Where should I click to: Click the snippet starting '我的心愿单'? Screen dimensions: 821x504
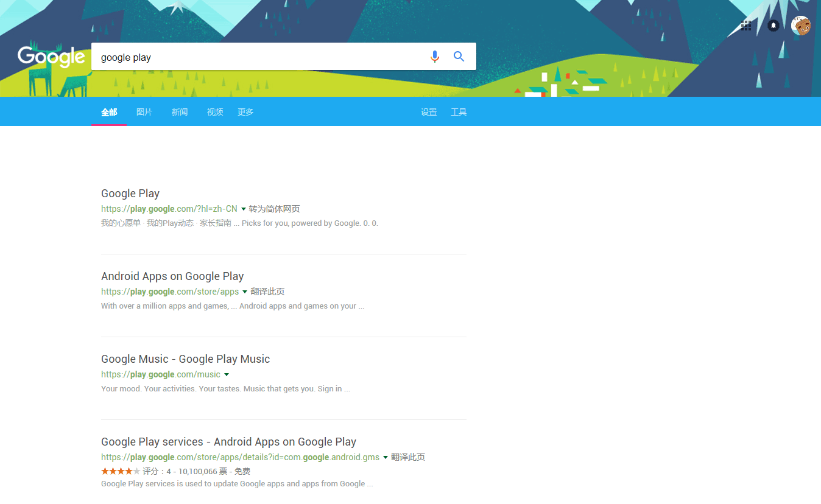point(239,223)
